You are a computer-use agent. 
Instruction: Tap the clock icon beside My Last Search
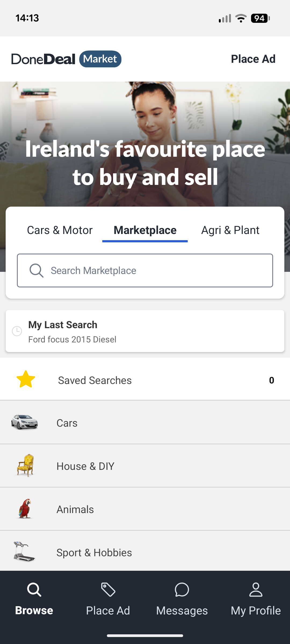pyautogui.click(x=17, y=331)
